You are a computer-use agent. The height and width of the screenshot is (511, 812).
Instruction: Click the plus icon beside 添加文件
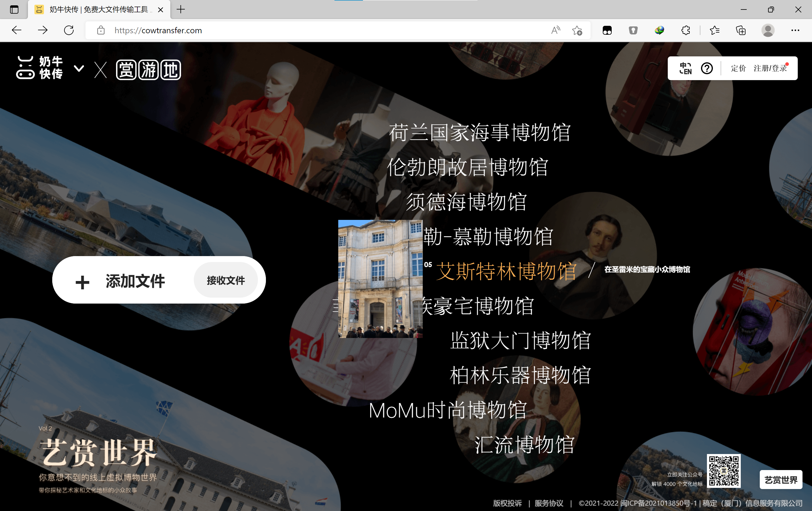coord(82,283)
